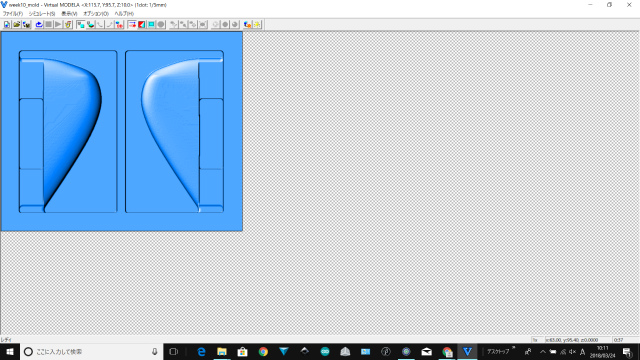Click the microphone icon in taskbar search
Image resolution: width=640 pixels, height=360 pixels.
point(155,351)
